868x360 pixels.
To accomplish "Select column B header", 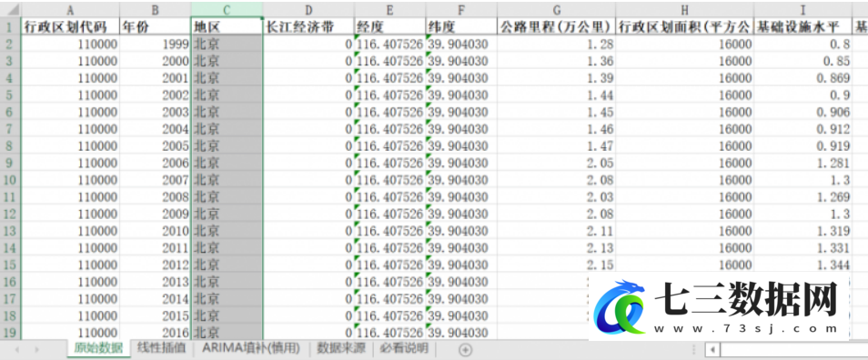I will coord(155,9).
